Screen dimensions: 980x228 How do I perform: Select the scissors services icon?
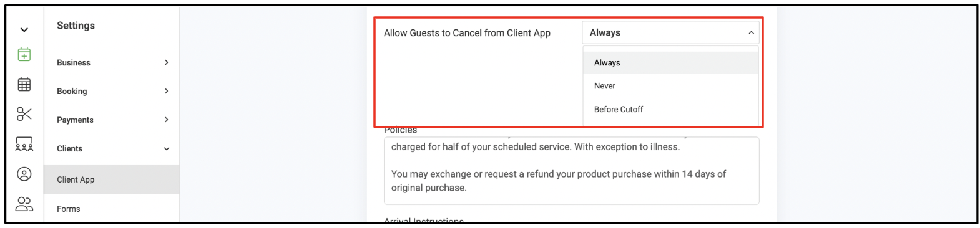[24, 114]
